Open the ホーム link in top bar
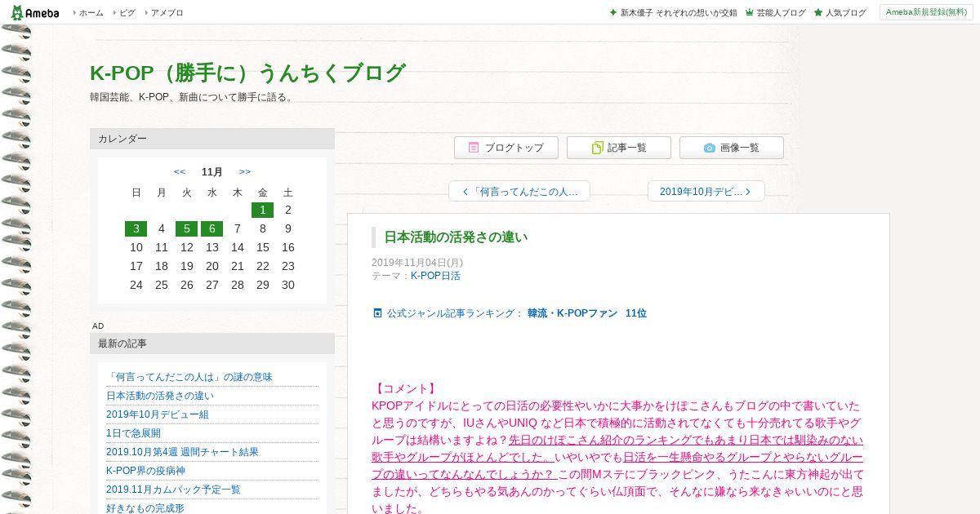Viewport: 980px width, 514px height. pyautogui.click(x=91, y=13)
